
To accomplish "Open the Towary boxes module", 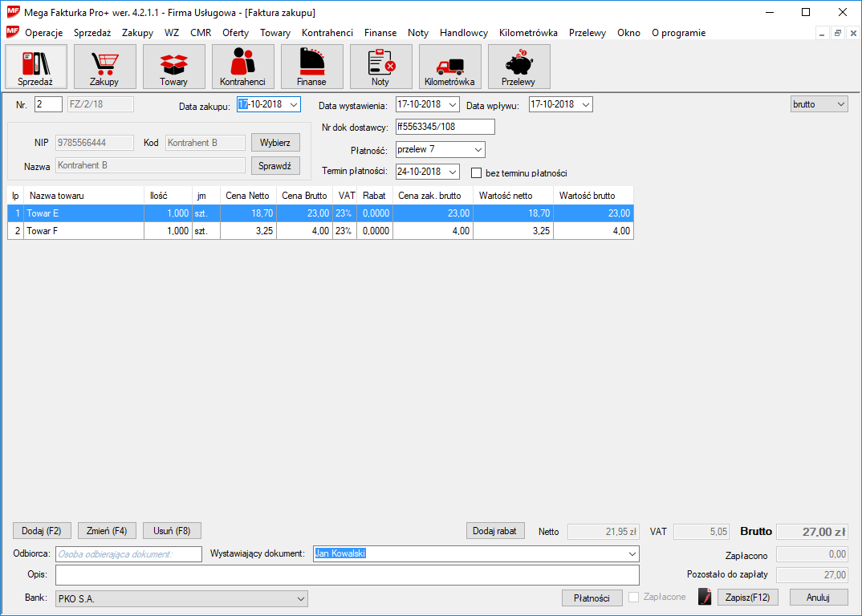I will [173, 67].
